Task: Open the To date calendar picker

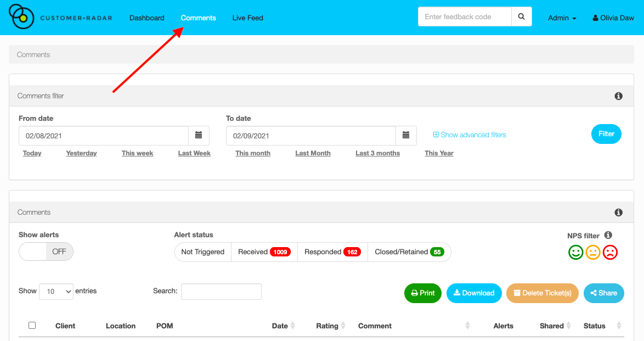Action: click(x=406, y=135)
